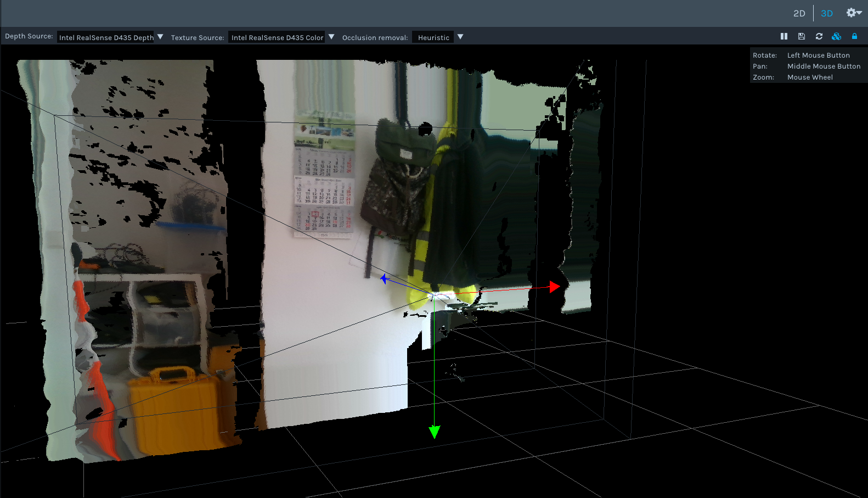868x498 pixels.
Task: Click the Heuristic occlusion removal value
Action: (433, 37)
